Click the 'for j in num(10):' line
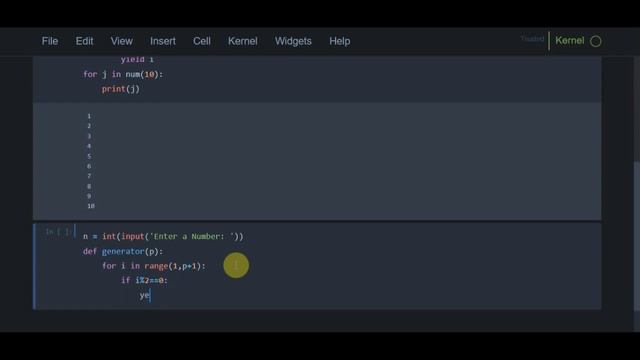 point(123,74)
